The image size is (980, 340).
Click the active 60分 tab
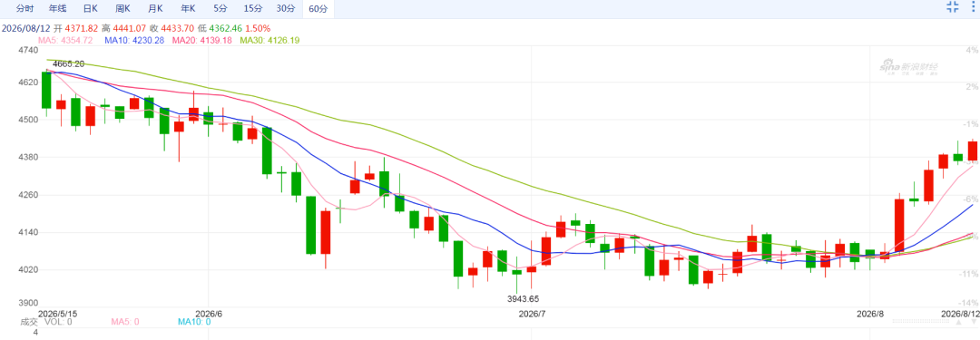(318, 9)
